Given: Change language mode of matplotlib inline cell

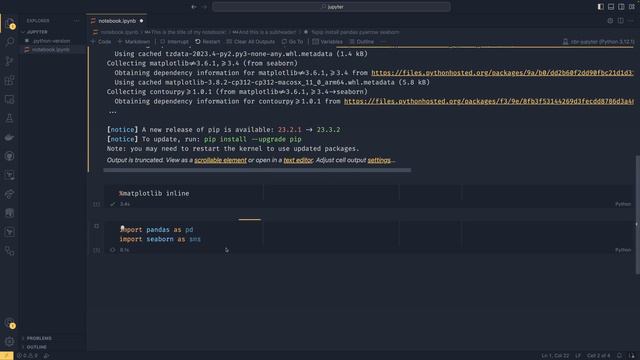Looking at the screenshot, I should [x=623, y=204].
